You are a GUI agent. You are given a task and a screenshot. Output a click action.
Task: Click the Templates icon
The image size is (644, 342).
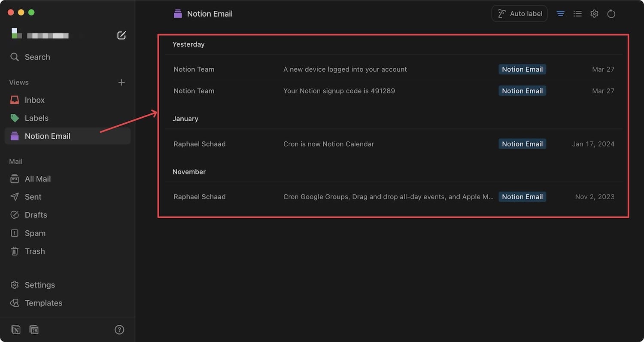point(15,303)
